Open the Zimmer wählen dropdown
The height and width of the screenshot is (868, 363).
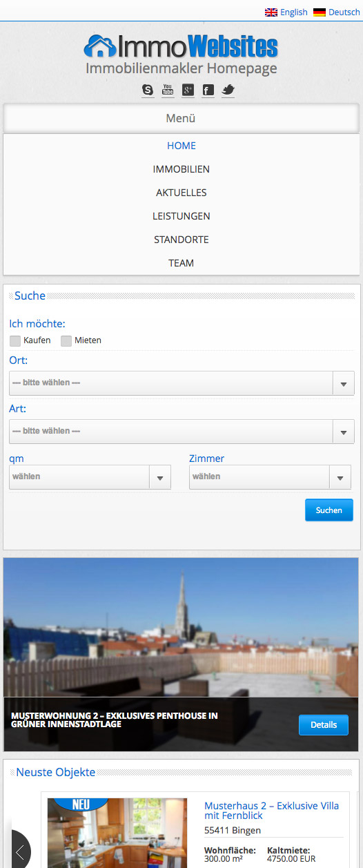pyautogui.click(x=270, y=477)
